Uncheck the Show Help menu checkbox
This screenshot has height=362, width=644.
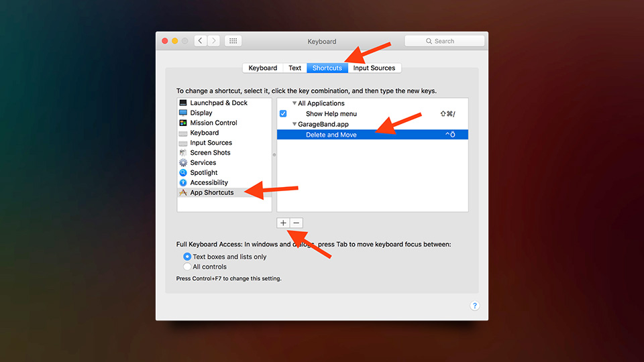(283, 114)
